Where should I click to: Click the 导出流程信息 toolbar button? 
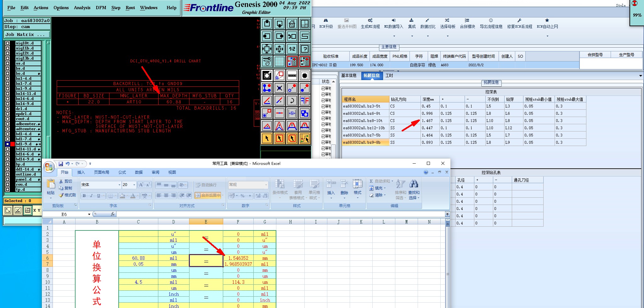click(x=491, y=24)
